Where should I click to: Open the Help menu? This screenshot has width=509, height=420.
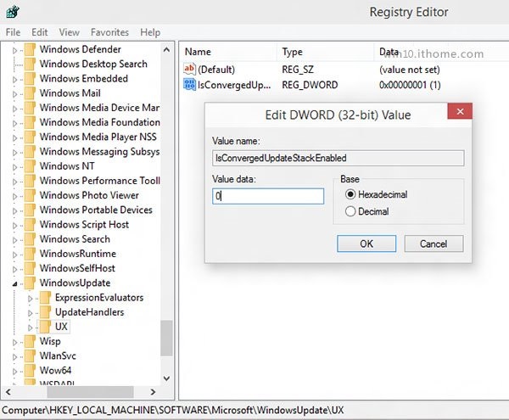click(150, 32)
